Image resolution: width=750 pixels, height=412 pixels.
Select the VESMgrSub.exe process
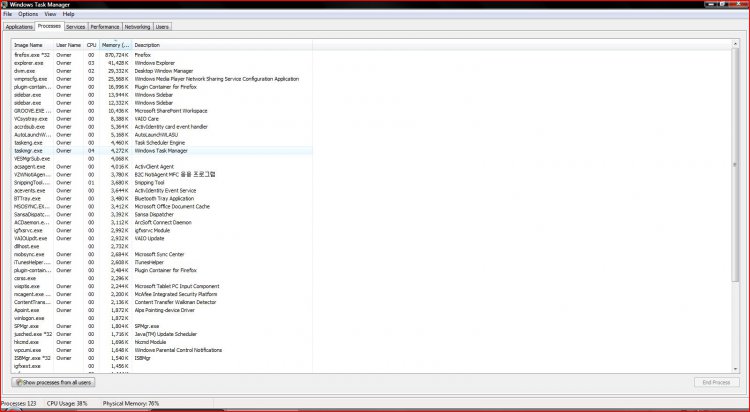coord(162,159)
